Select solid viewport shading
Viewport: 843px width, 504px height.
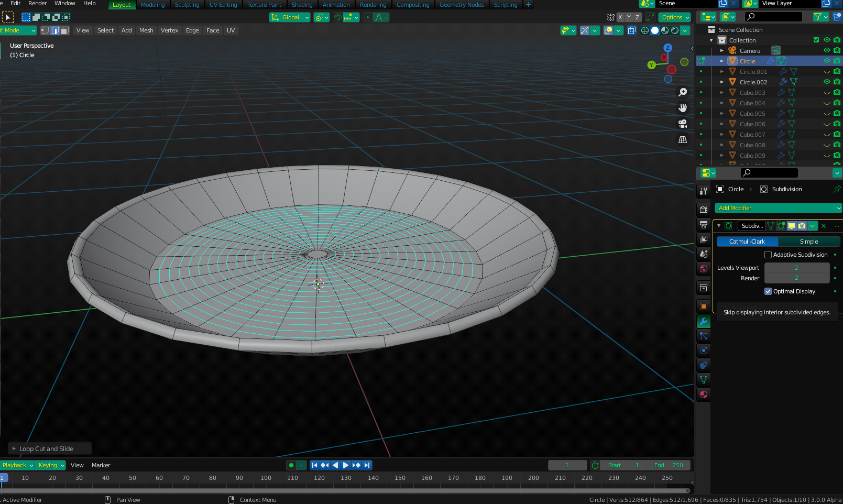[655, 30]
